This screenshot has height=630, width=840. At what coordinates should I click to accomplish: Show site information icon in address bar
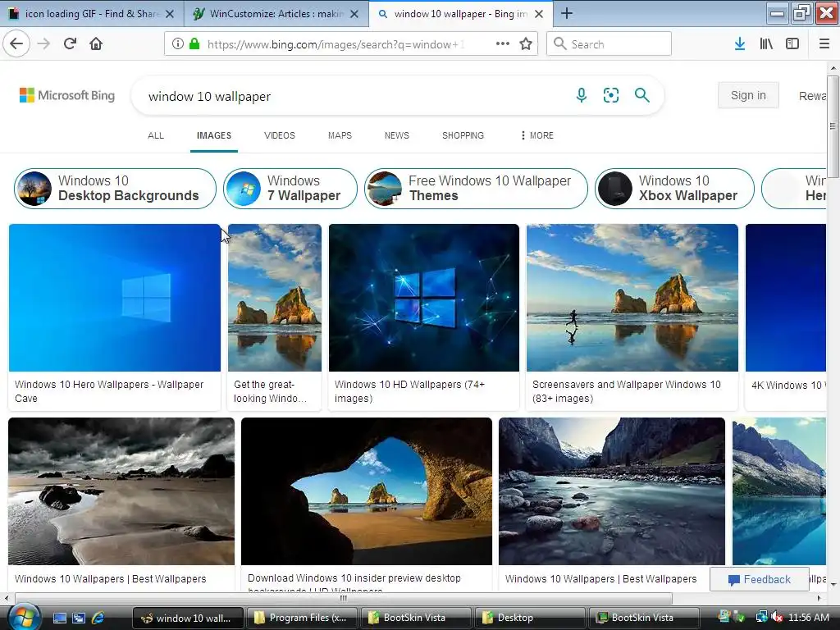coord(177,44)
